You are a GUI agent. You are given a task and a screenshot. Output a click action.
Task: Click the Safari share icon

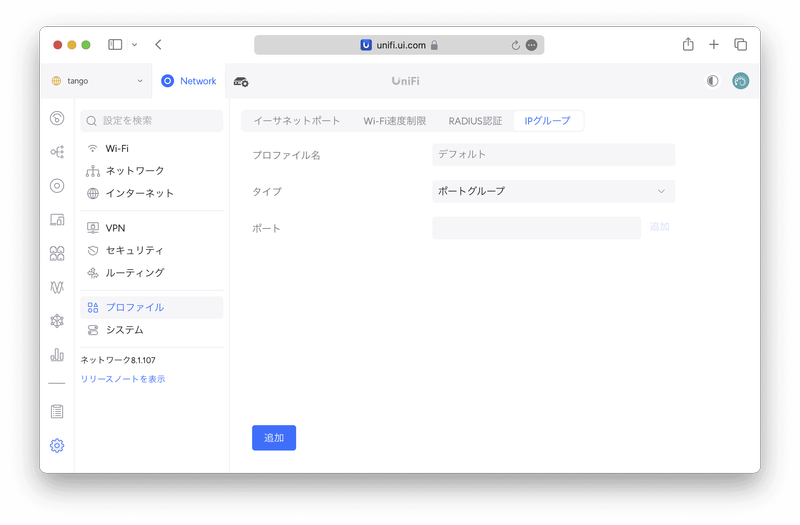click(x=688, y=45)
